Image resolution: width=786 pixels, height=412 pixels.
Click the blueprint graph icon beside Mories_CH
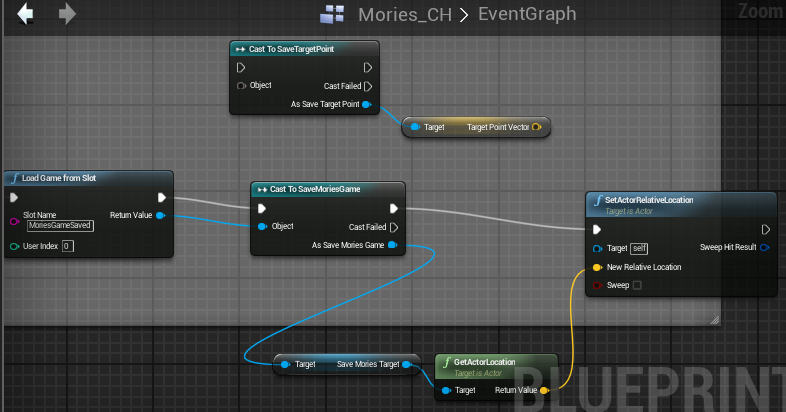(332, 15)
